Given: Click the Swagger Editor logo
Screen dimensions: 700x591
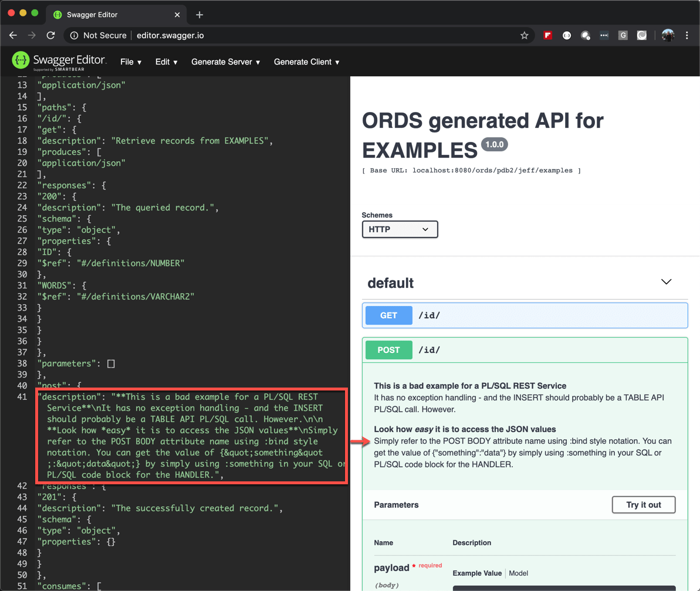Looking at the screenshot, I should tap(59, 61).
